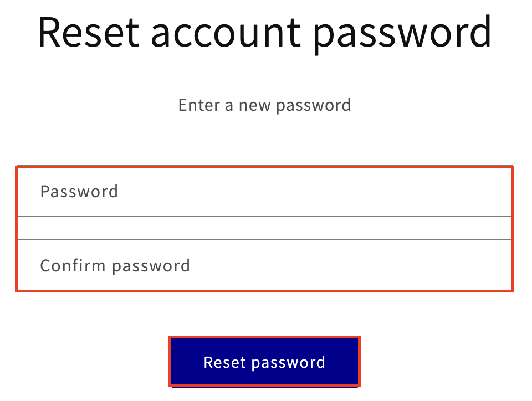Activate the Confirm password entry area
The height and width of the screenshot is (401, 532).
tap(264, 265)
